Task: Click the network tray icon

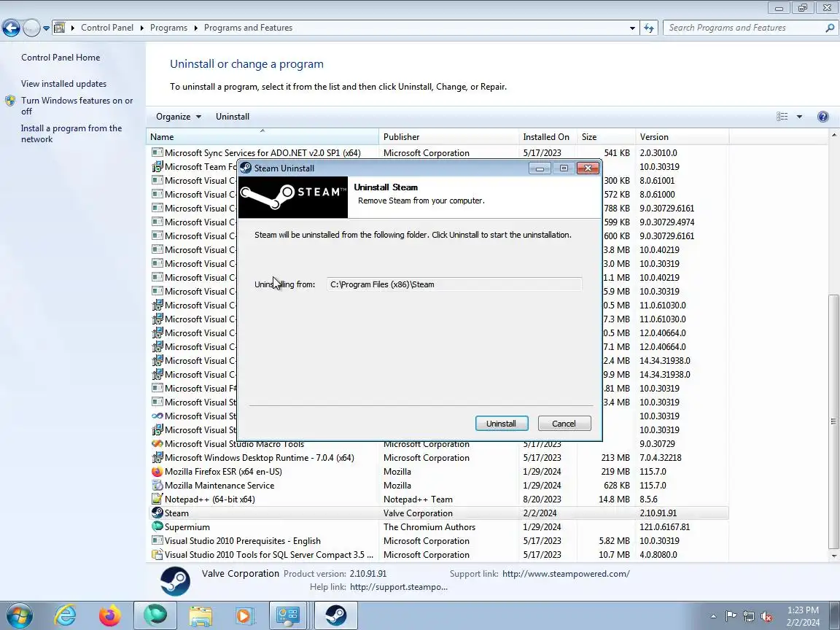Action: pos(748,617)
